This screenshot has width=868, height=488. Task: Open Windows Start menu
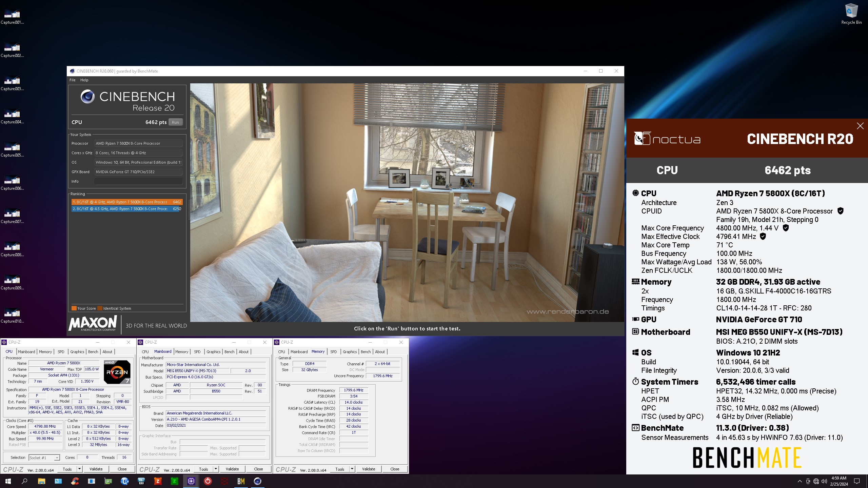[x=8, y=481]
